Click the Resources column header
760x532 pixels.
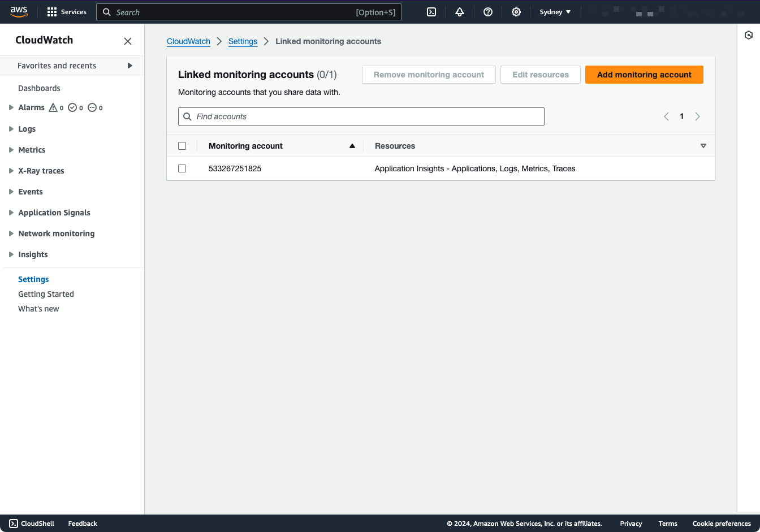point(395,146)
